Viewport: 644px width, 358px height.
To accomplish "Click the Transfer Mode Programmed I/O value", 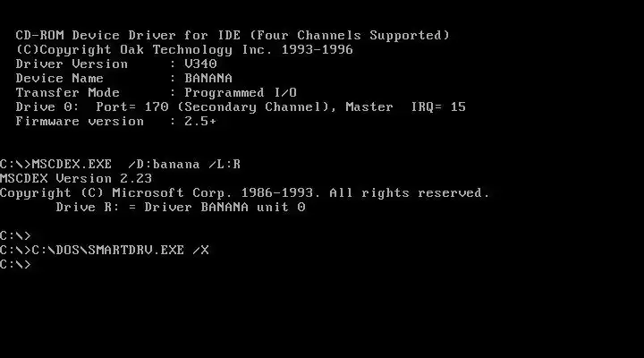I will [x=241, y=92].
